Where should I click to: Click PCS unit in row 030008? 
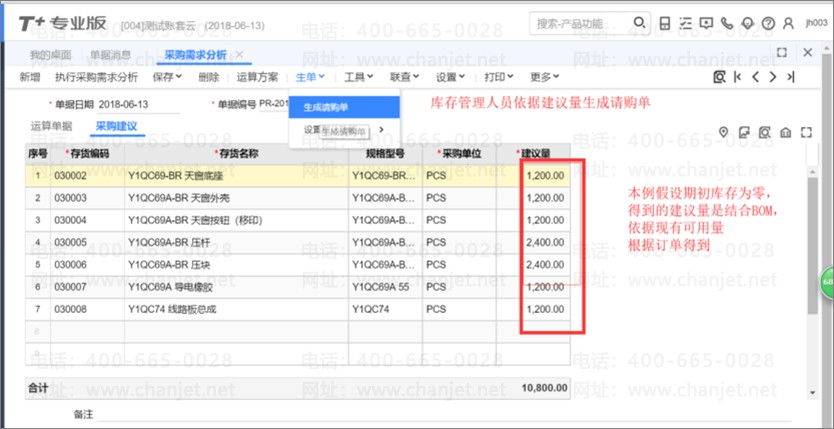pyautogui.click(x=459, y=309)
